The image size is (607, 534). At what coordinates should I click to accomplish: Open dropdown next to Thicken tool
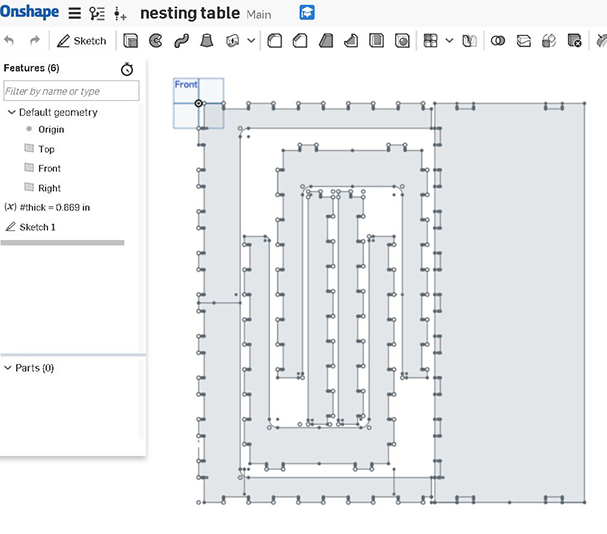coord(251,41)
